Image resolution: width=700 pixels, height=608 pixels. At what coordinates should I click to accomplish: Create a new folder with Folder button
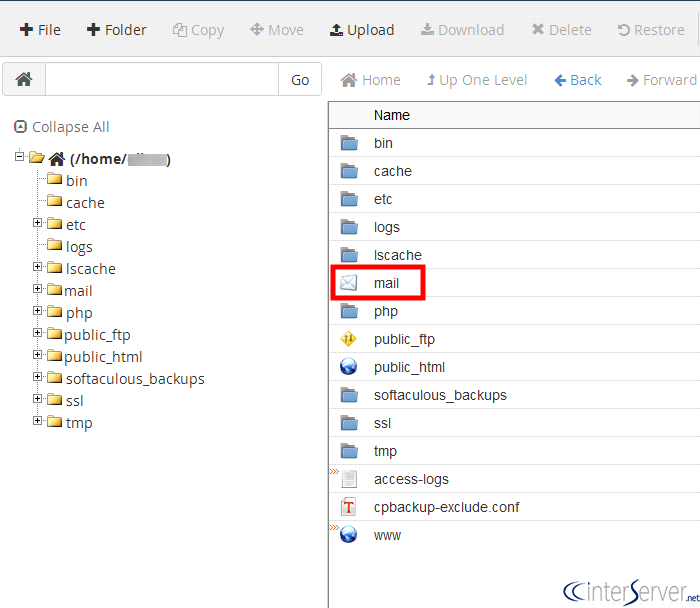(116, 30)
